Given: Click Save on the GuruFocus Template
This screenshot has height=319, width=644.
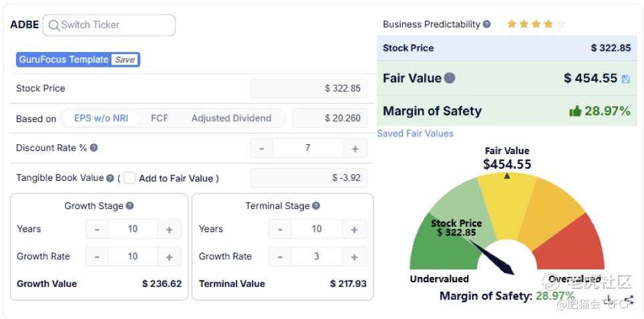Looking at the screenshot, I should pos(125,59).
